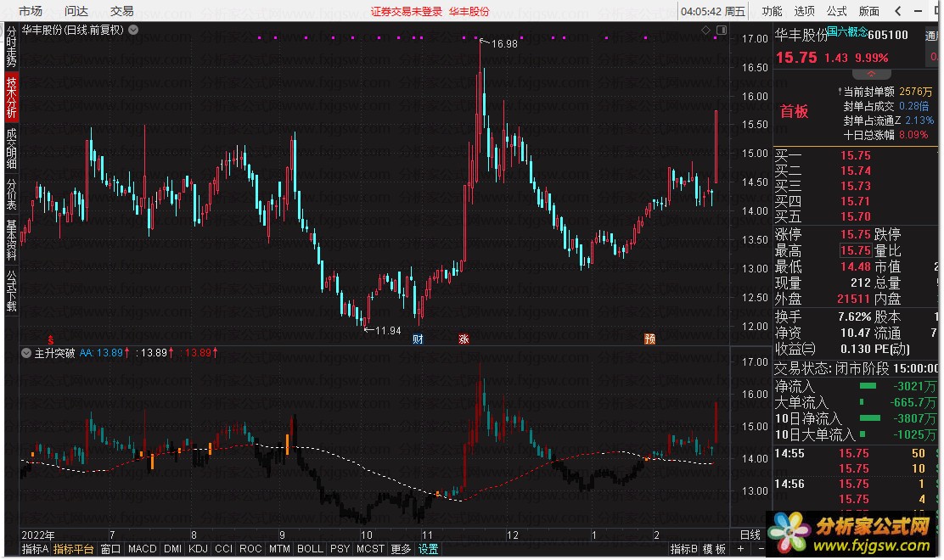Switch indicator to MCST
This screenshot has width=944, height=560.
pos(370,549)
